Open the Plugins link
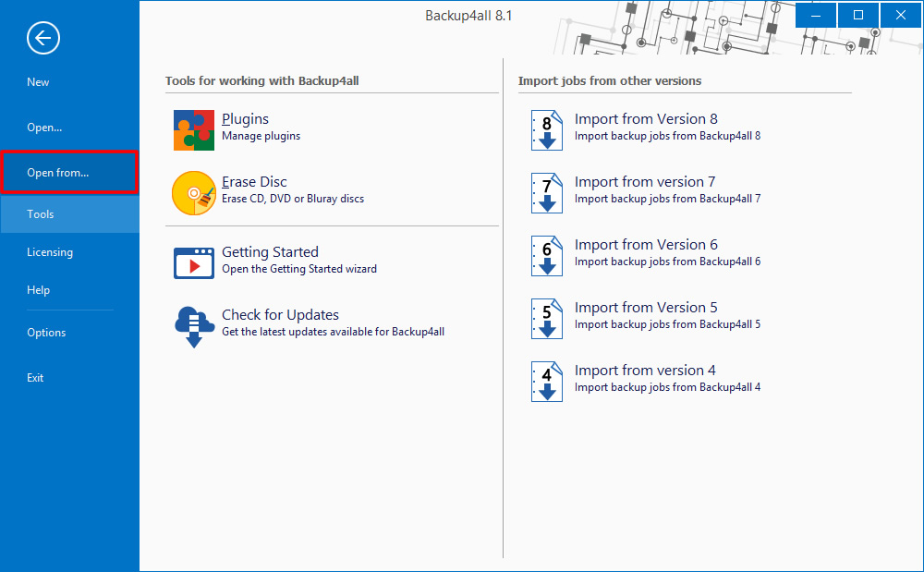 coord(244,118)
